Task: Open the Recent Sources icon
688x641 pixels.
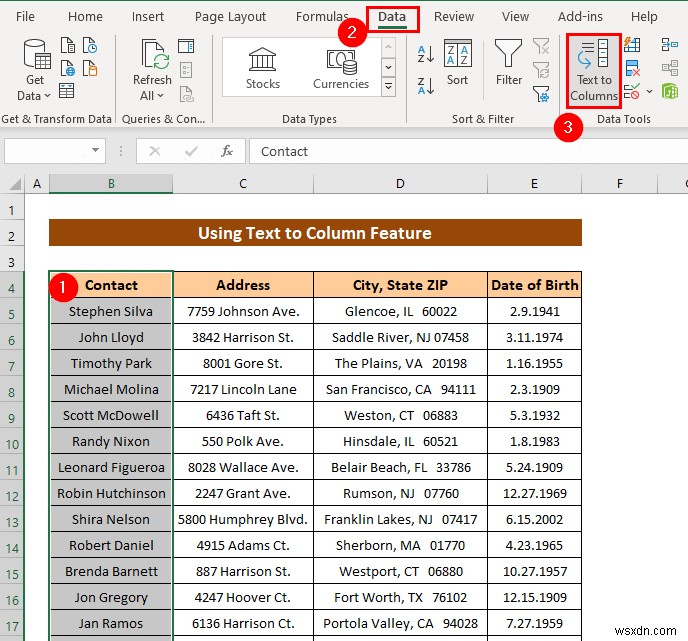Action: click(x=90, y=46)
